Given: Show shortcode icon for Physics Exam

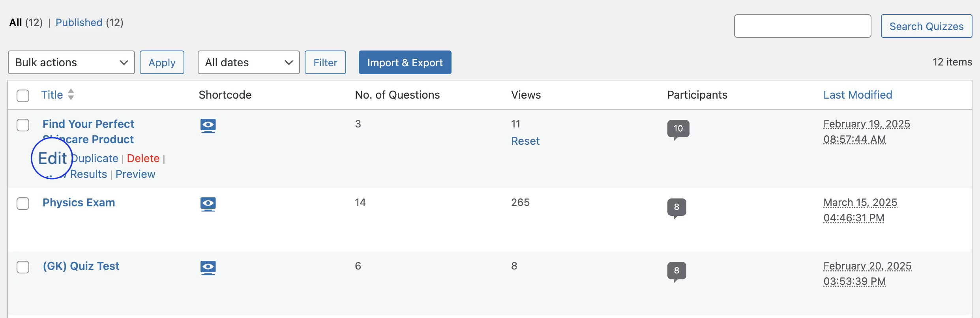Looking at the screenshot, I should (x=208, y=204).
